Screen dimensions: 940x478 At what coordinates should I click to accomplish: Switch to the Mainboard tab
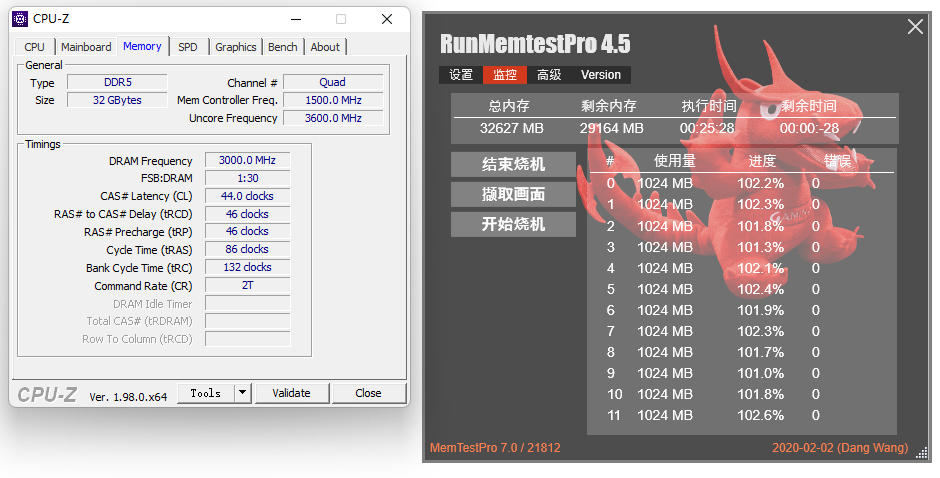(x=86, y=47)
